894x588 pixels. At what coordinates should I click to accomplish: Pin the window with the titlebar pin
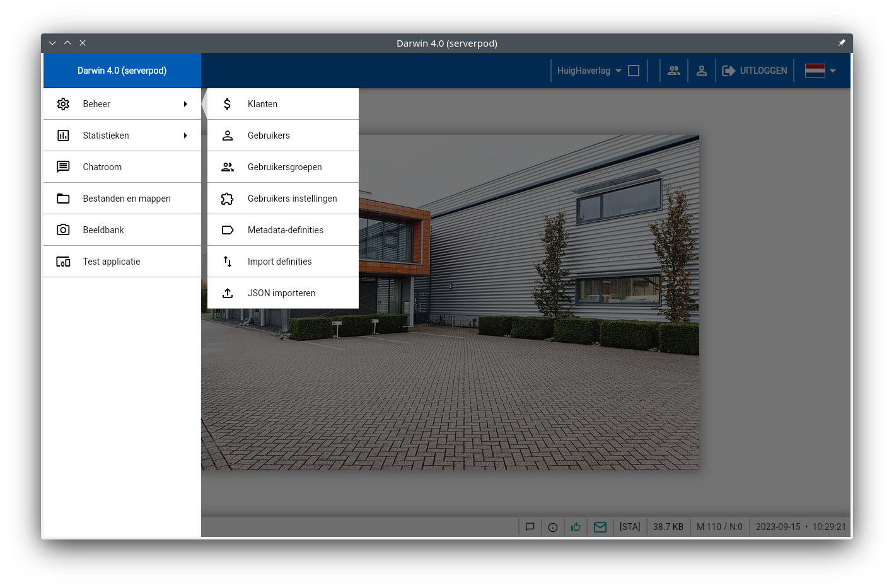click(841, 43)
